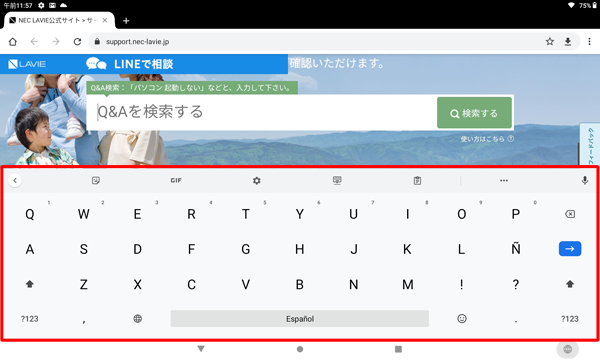Tap the Ñ key
The width and height of the screenshot is (600, 360).
pos(515,249)
